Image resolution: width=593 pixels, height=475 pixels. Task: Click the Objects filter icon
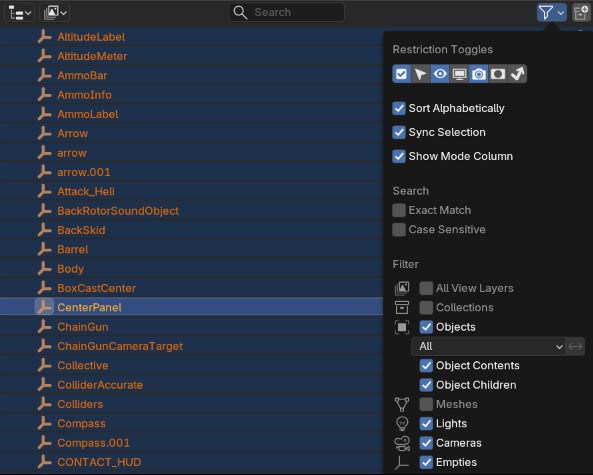[x=402, y=327]
